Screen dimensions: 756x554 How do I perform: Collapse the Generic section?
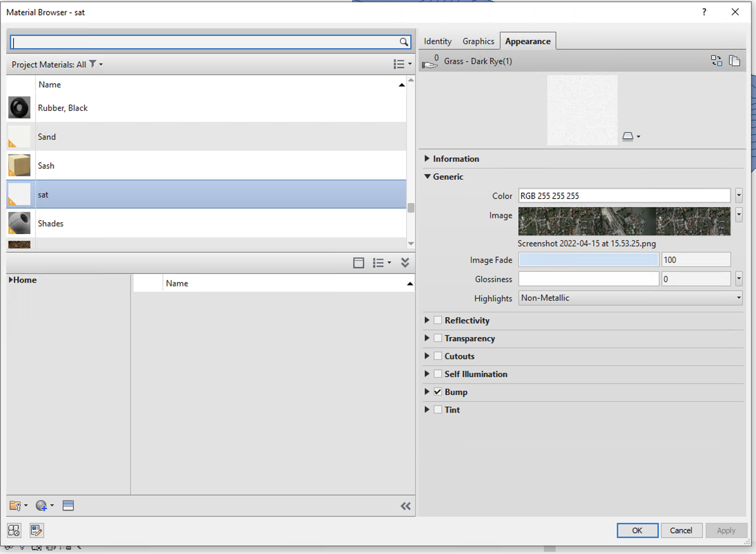(x=427, y=177)
